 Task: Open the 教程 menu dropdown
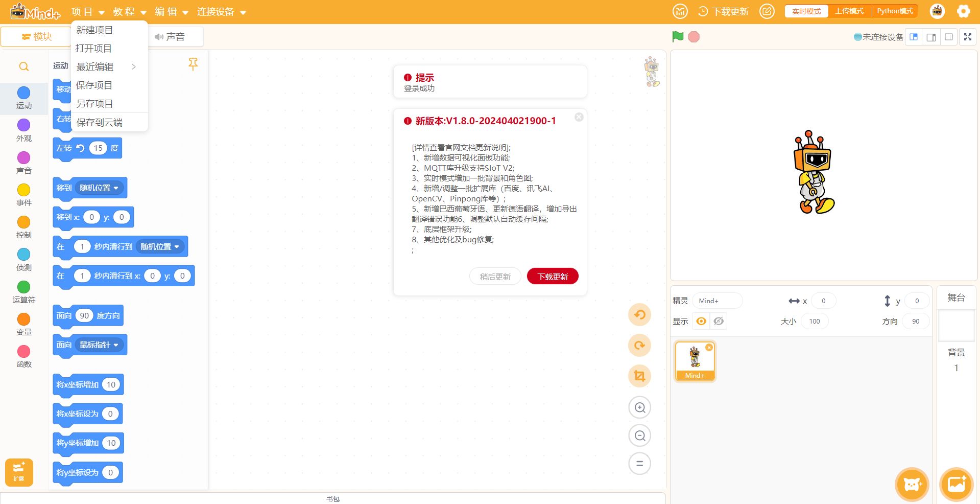pos(130,12)
